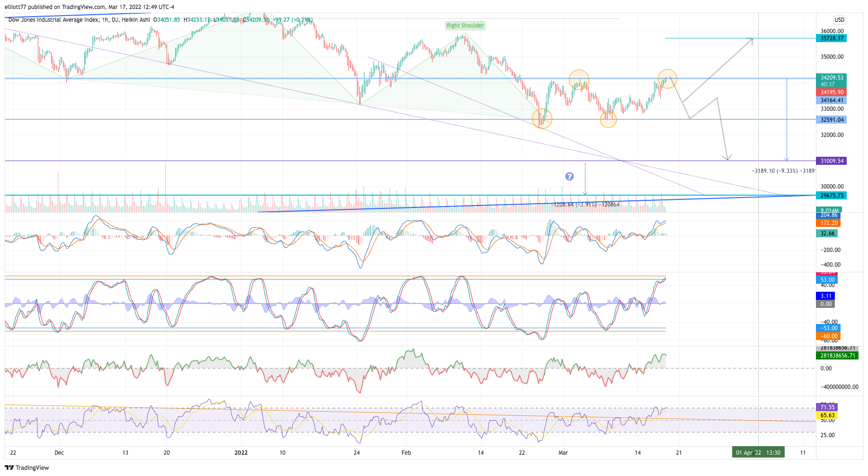This screenshot has height=476, width=868.
Task: Click the '2022' year on time axis
Action: (241, 453)
